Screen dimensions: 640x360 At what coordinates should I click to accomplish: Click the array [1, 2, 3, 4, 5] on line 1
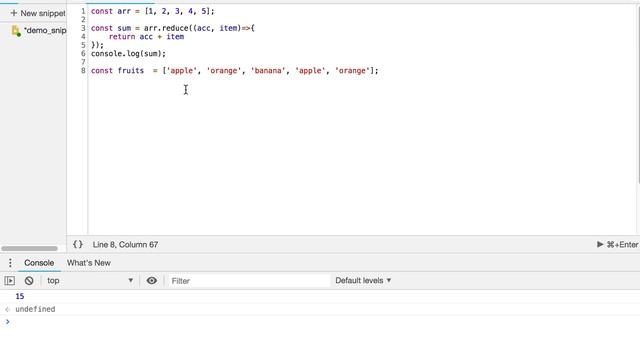click(178, 11)
